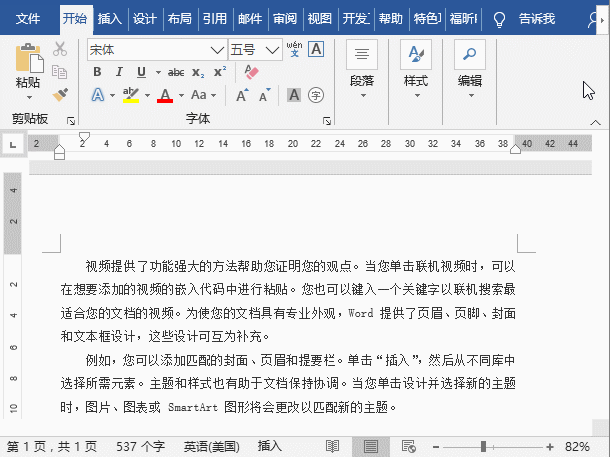Open font size 五号 dropdown
Screen dimensions: 610x457
point(272,50)
